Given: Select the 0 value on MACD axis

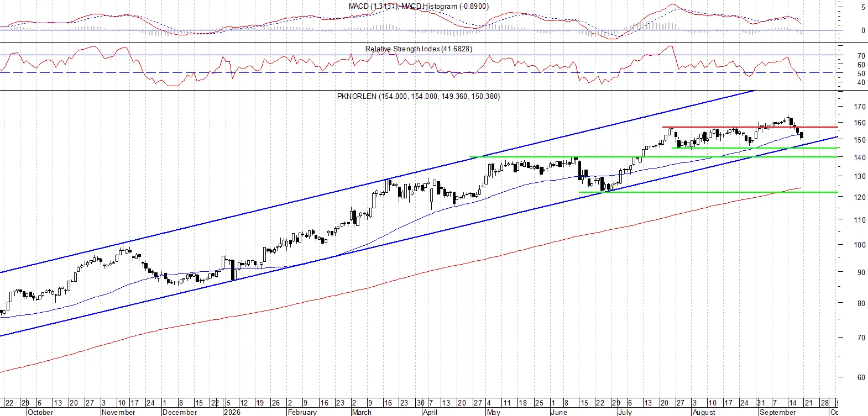Looking at the screenshot, I should (863, 30).
